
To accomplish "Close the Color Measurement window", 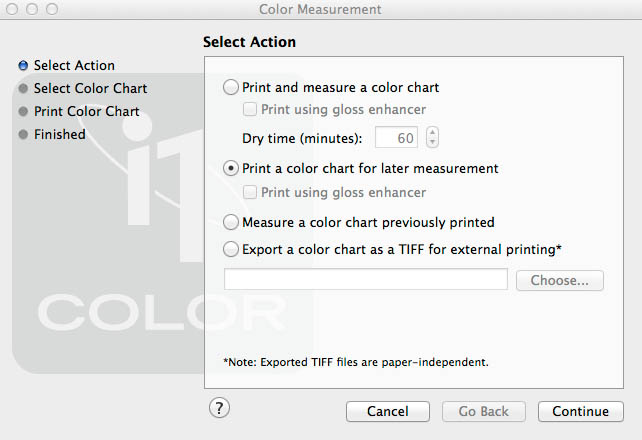I will 13,9.
